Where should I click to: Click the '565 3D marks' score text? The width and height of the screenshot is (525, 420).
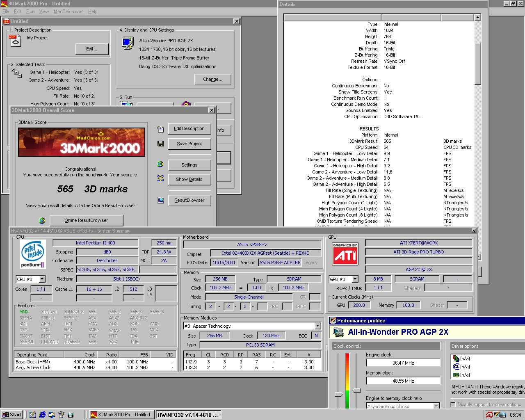tap(92, 189)
